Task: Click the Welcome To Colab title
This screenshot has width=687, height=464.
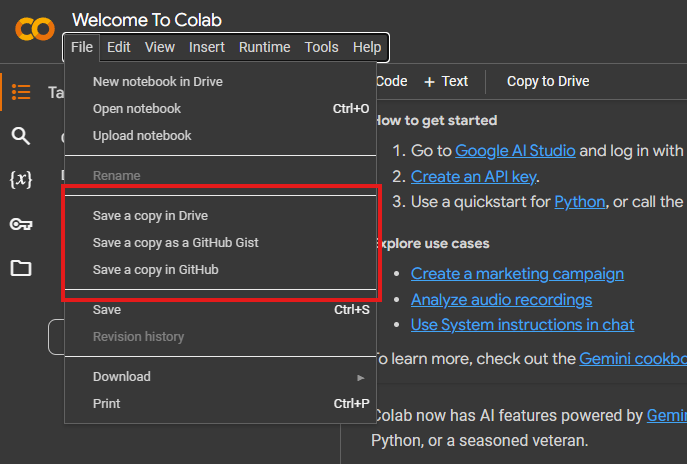Action: coord(147,20)
